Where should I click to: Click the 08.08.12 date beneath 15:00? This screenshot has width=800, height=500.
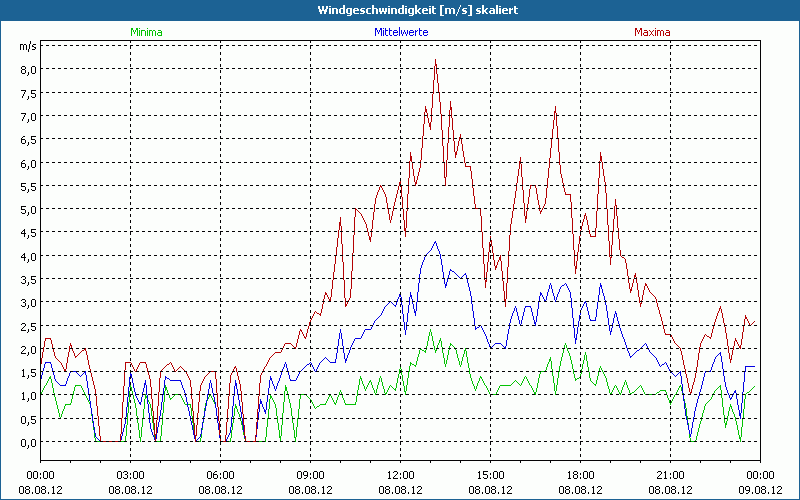tap(490, 490)
